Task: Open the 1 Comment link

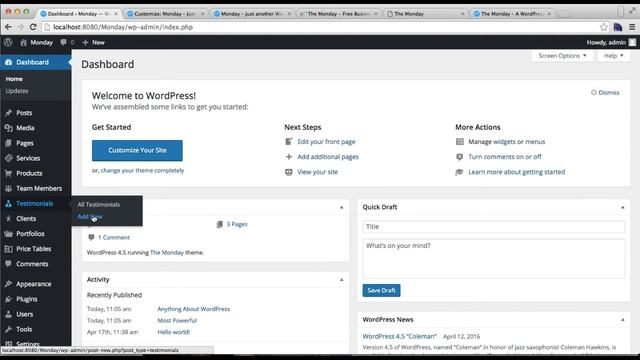Action: pos(114,237)
